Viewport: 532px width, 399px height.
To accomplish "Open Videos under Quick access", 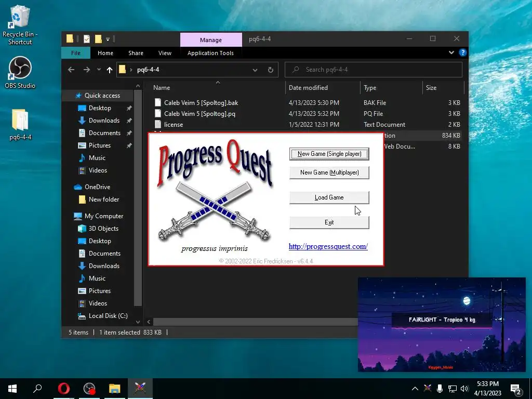I will coord(98,170).
